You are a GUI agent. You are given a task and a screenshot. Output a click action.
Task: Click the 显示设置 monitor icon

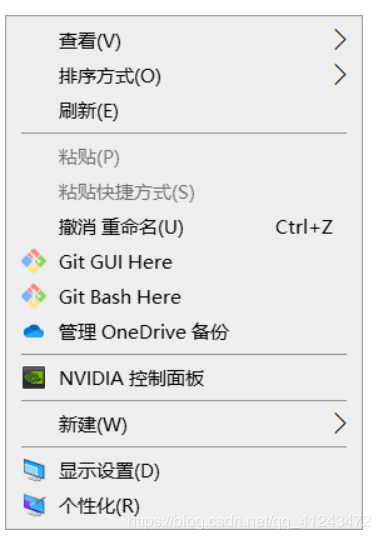(x=33, y=470)
